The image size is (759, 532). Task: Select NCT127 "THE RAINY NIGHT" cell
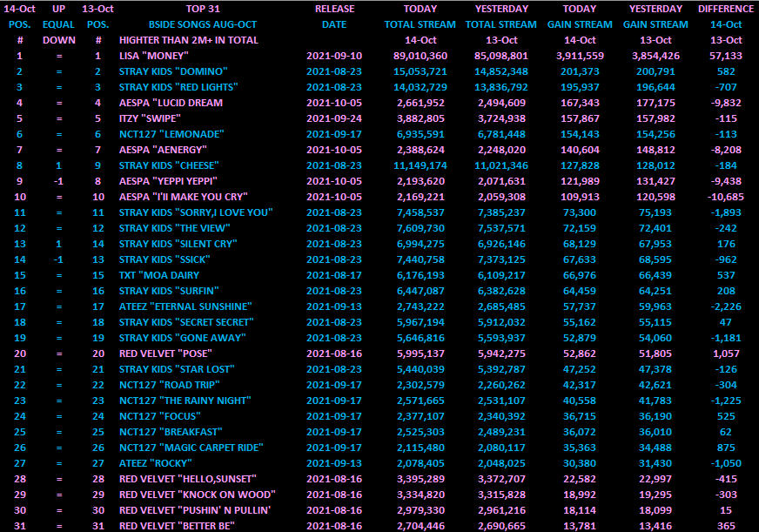(x=185, y=401)
